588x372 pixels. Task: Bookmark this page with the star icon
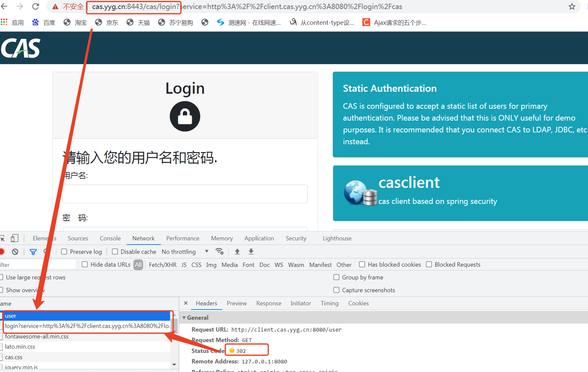572,7
